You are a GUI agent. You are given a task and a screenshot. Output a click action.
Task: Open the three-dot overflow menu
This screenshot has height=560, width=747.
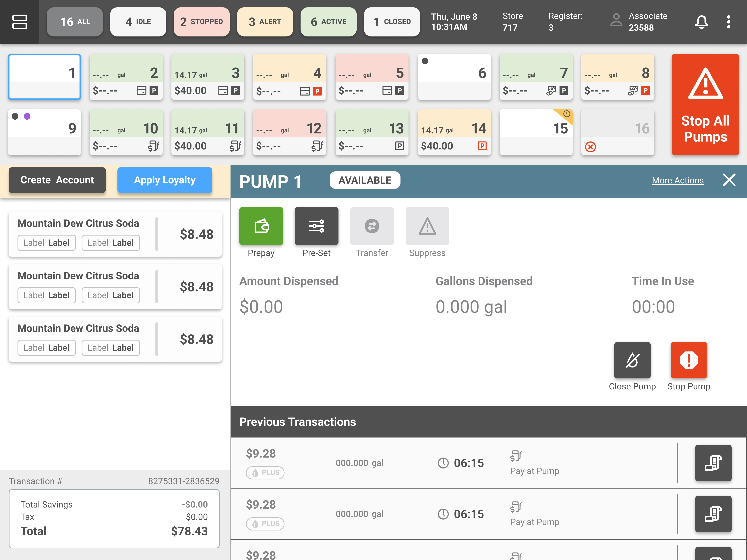(728, 22)
